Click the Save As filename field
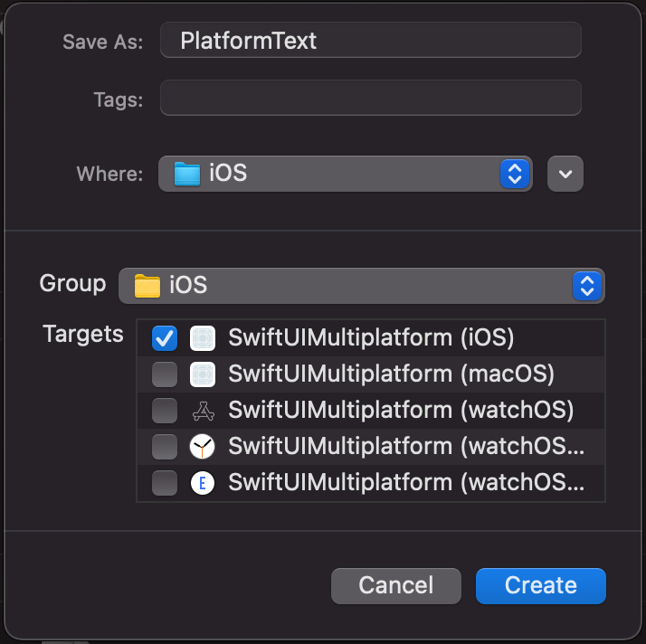 tap(371, 41)
